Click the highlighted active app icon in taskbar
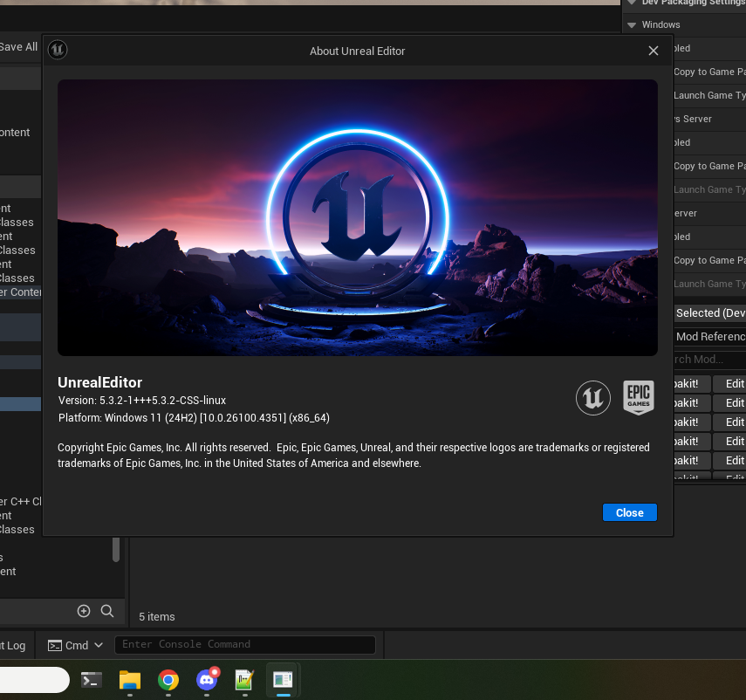The width and height of the screenshot is (746, 700). pos(283,680)
